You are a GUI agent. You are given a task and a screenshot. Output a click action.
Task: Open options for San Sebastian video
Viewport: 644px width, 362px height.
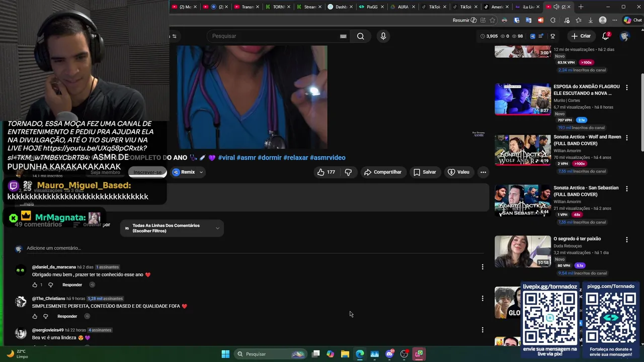626,189
